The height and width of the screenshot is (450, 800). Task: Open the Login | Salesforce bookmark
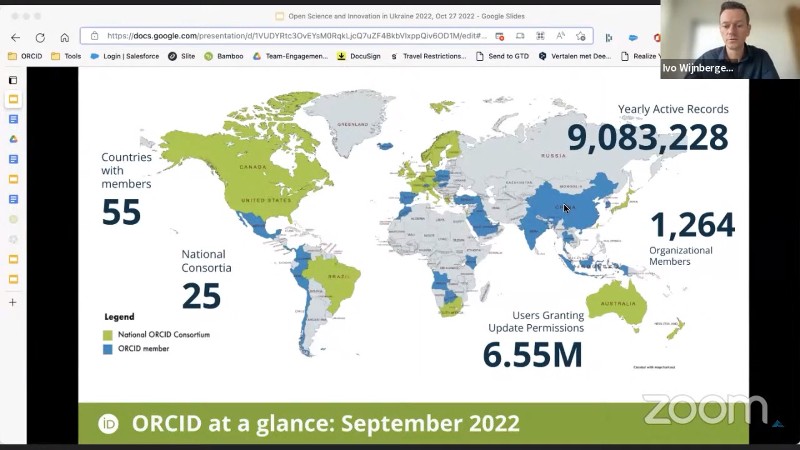[x=125, y=56]
